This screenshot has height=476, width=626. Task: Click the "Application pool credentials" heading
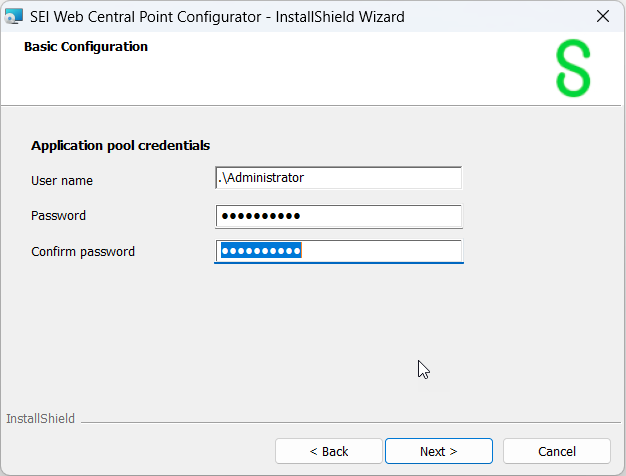tap(121, 146)
